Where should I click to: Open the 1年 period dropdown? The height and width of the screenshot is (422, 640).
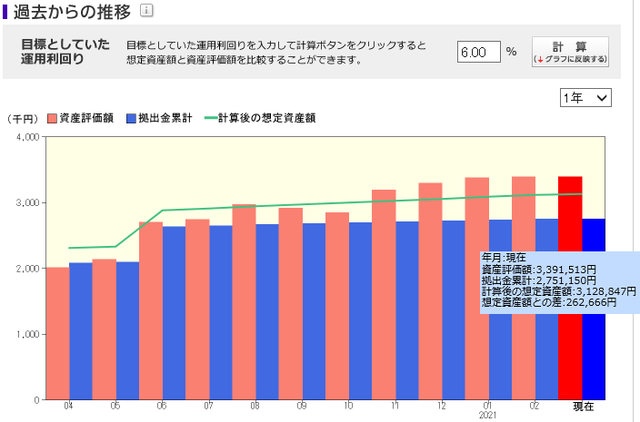pyautogui.click(x=585, y=97)
